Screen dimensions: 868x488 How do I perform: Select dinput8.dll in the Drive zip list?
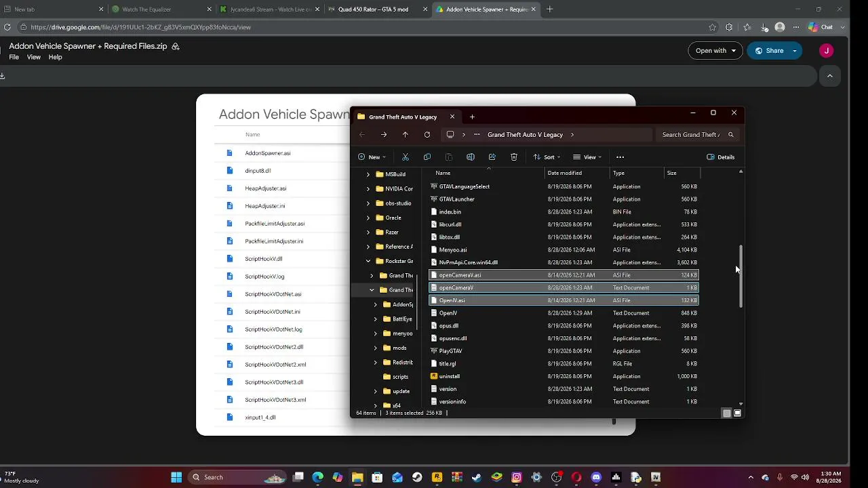coord(258,171)
